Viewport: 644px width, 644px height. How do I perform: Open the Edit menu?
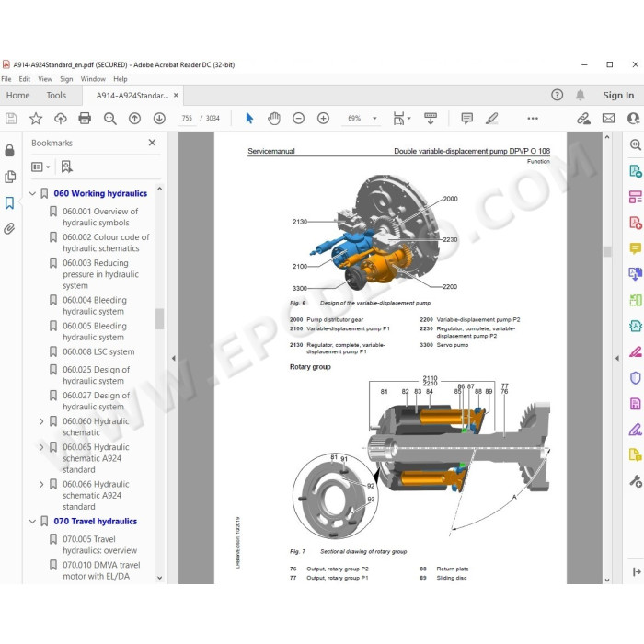(x=24, y=79)
